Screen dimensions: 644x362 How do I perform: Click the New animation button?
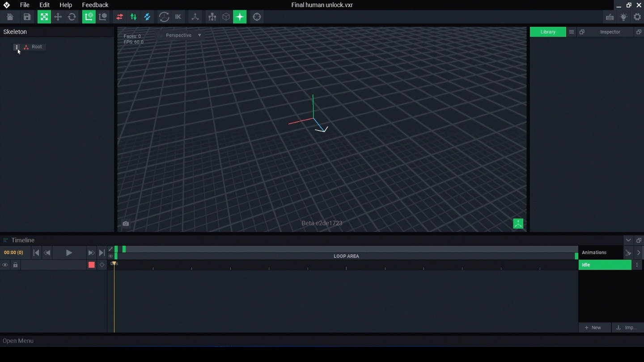click(594, 328)
